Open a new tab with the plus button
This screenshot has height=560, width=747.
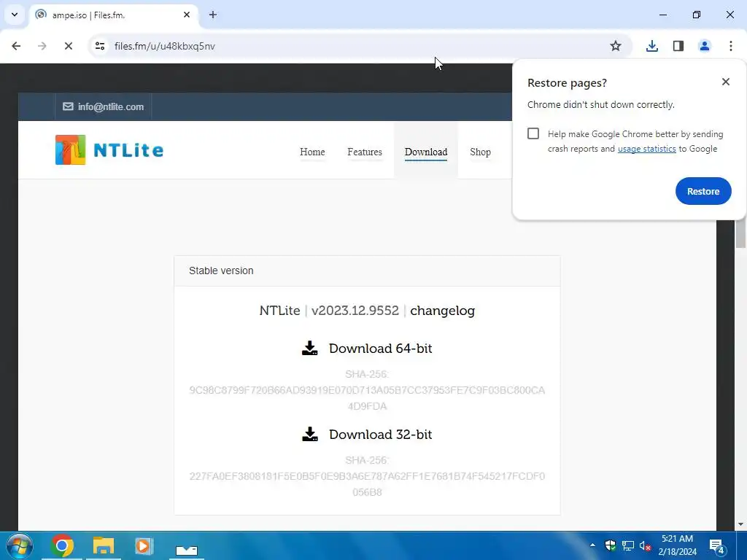tap(213, 15)
